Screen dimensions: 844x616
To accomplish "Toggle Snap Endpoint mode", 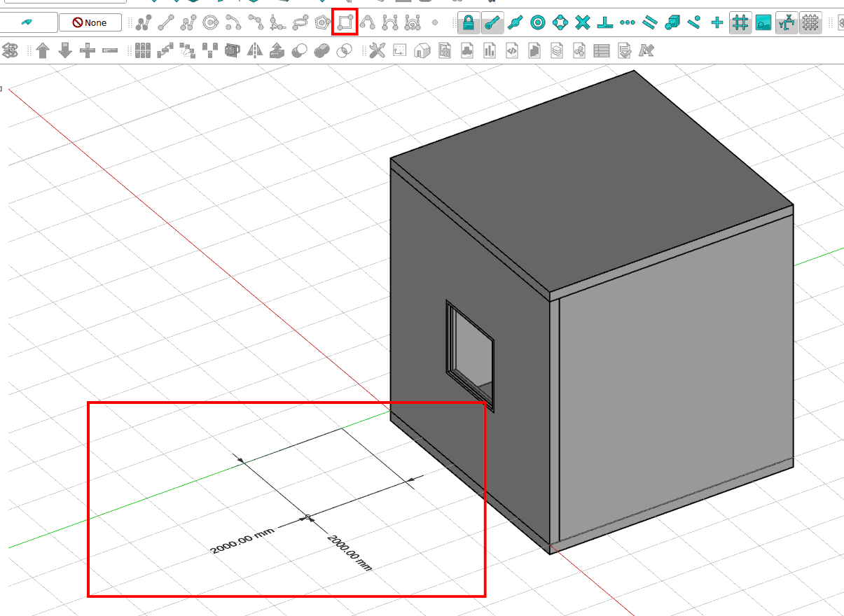I will (492, 22).
